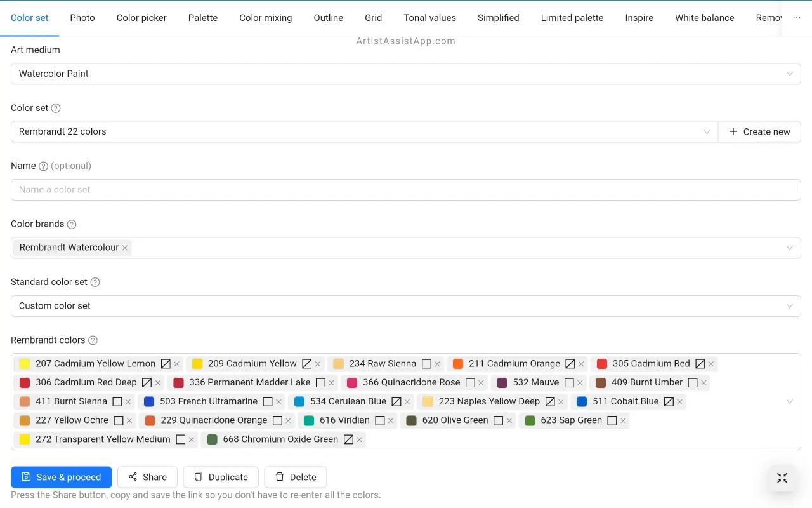Open the Tonal values tab
Image resolution: width=812 pixels, height=508 pixels.
click(430, 18)
